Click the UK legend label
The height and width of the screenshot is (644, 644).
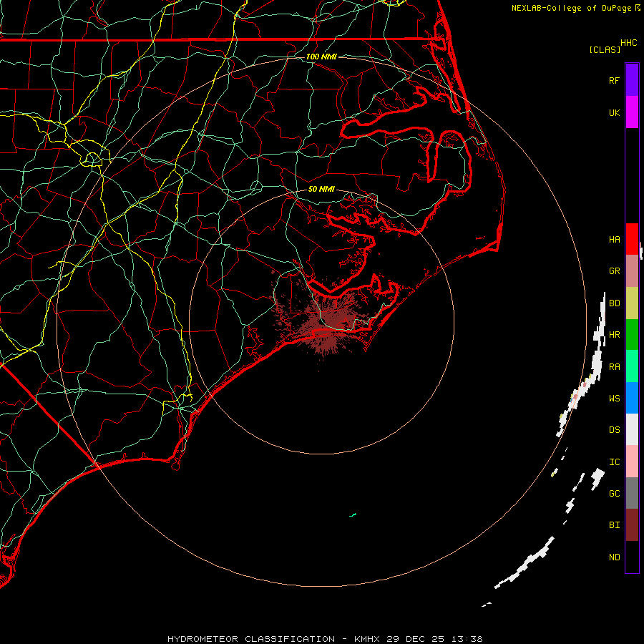pos(614,112)
